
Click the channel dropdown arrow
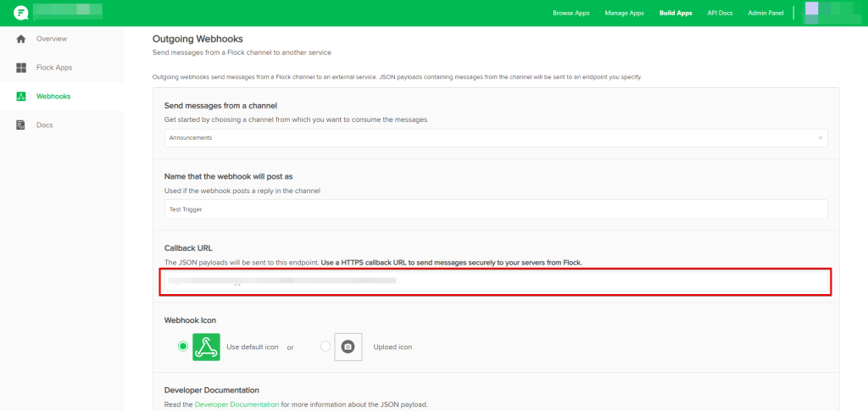coord(820,138)
